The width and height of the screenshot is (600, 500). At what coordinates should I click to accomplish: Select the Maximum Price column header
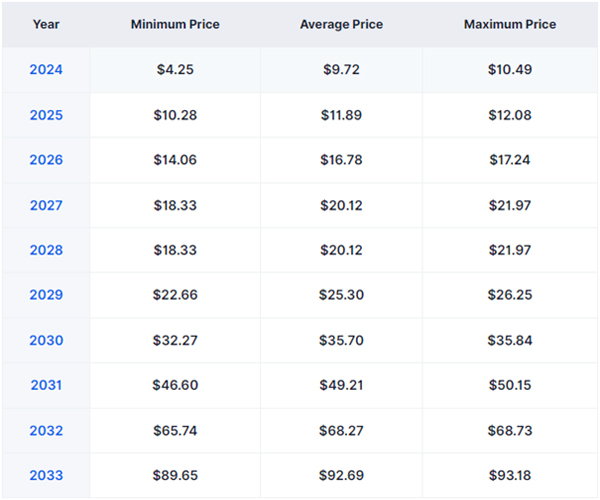click(510, 24)
